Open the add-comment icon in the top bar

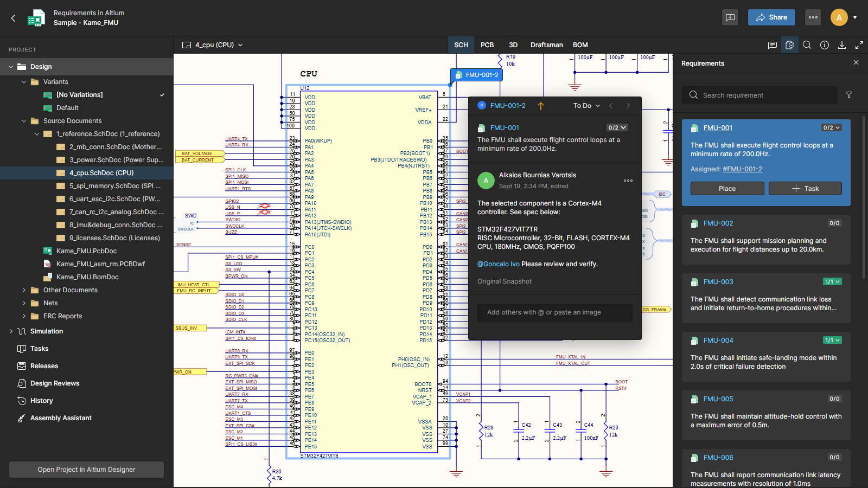pyautogui.click(x=730, y=17)
